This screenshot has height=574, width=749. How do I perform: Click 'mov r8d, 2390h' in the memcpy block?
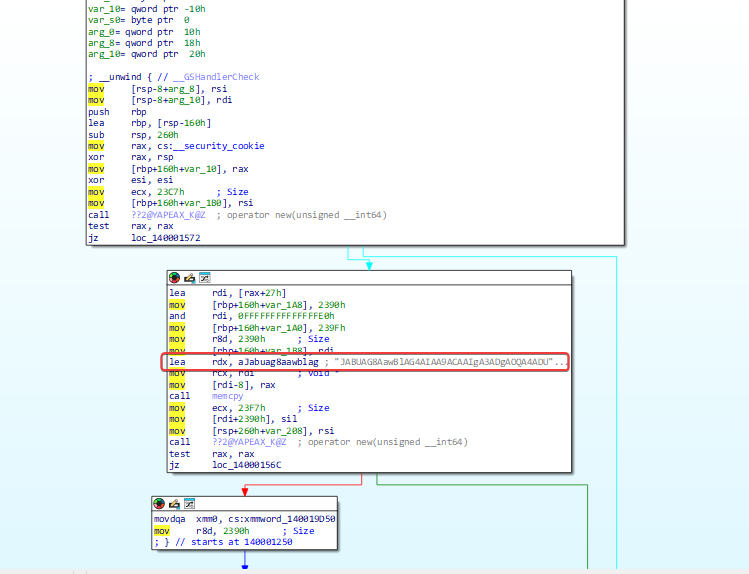point(249,339)
